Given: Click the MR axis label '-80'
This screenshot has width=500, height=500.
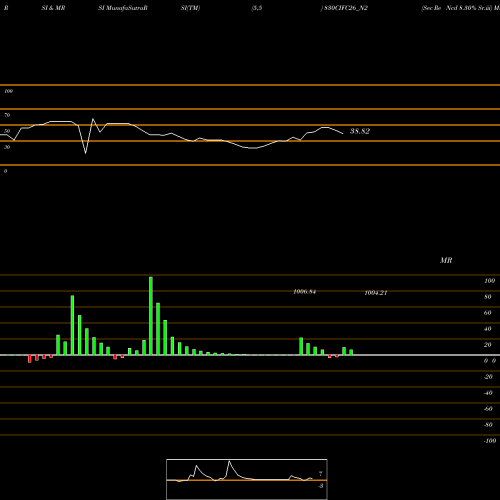Looking at the screenshot, I should (488, 425).
